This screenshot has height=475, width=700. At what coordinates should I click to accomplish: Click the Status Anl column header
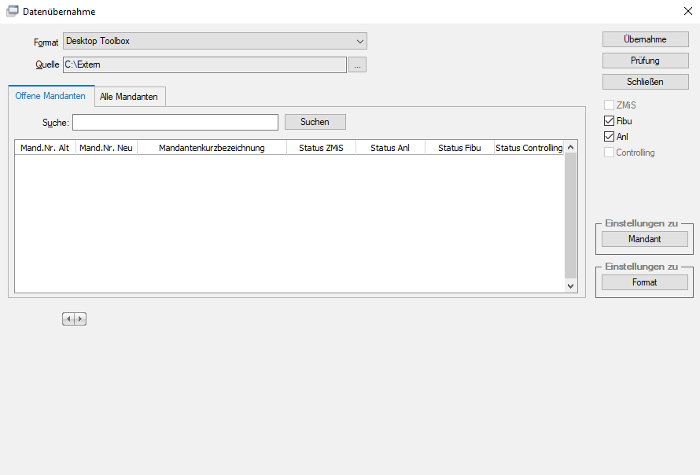pyautogui.click(x=390, y=148)
